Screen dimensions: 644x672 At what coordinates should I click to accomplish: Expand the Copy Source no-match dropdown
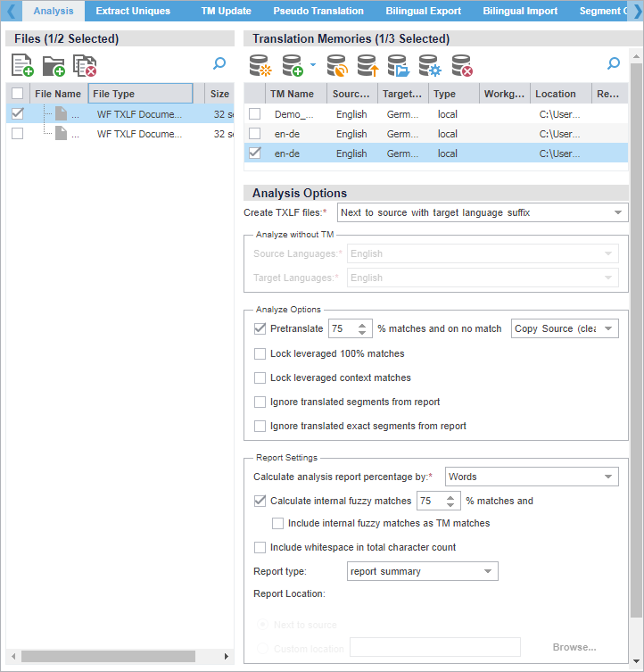click(565, 329)
